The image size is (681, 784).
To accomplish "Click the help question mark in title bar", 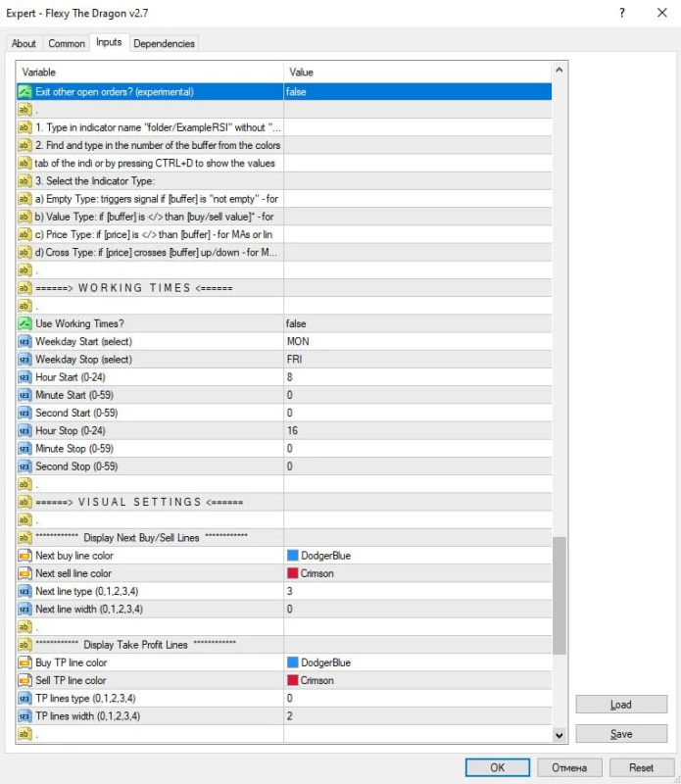I will pos(622,13).
